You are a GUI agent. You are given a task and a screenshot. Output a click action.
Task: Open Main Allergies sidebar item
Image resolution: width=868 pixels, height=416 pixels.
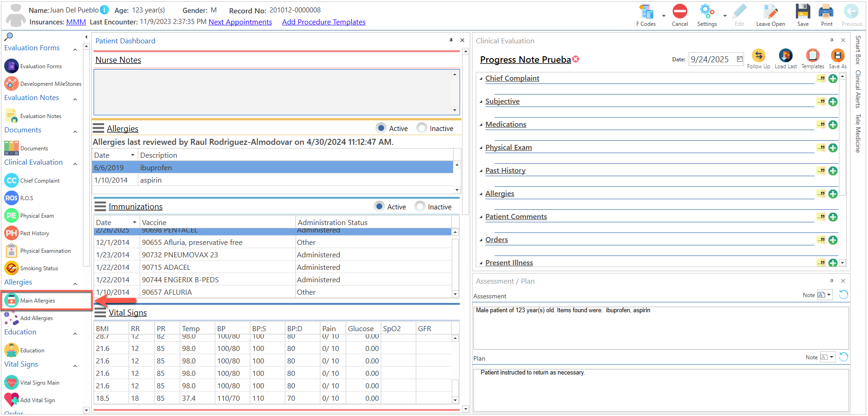click(30, 300)
